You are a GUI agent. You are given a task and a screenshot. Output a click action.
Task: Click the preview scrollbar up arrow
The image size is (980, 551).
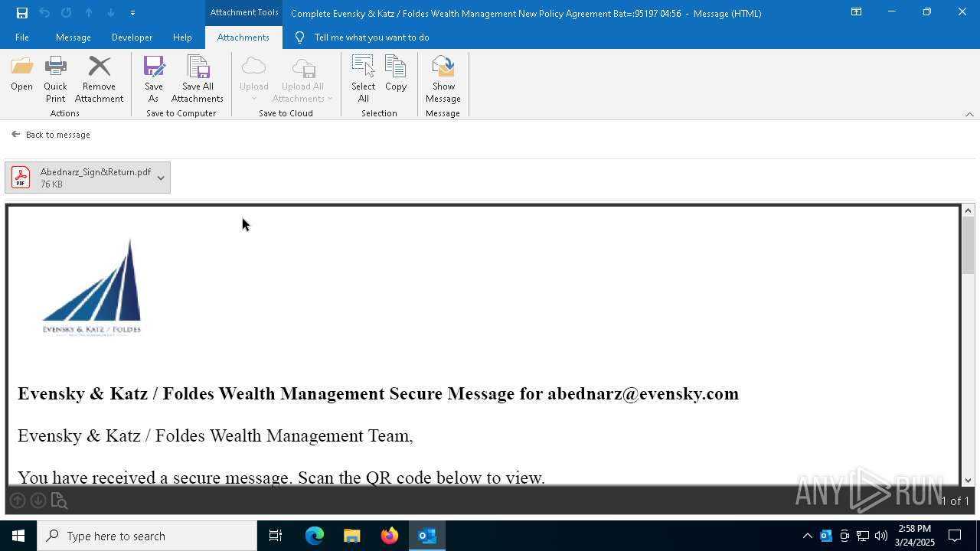point(968,210)
